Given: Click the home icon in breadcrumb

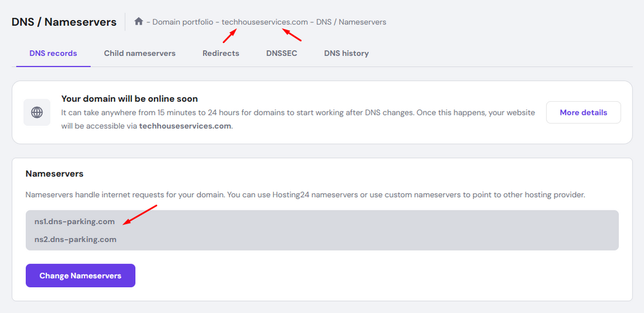Looking at the screenshot, I should [x=138, y=22].
